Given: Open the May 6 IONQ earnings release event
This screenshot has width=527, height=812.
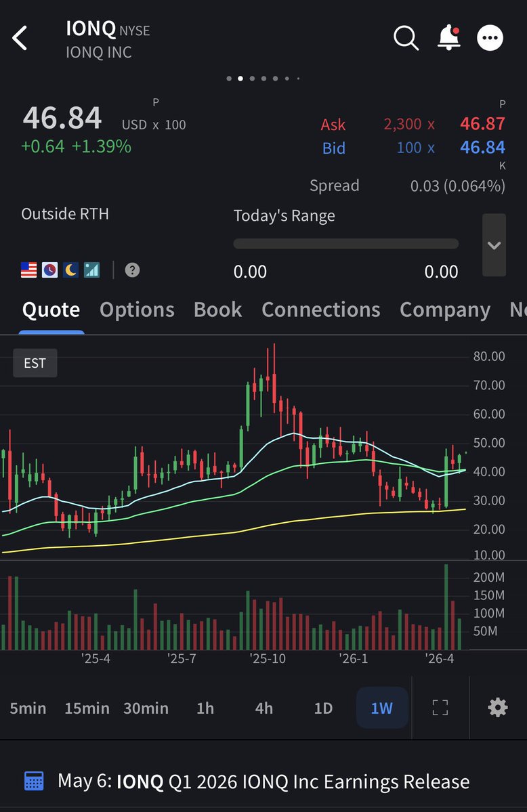Looking at the screenshot, I should click(x=263, y=781).
